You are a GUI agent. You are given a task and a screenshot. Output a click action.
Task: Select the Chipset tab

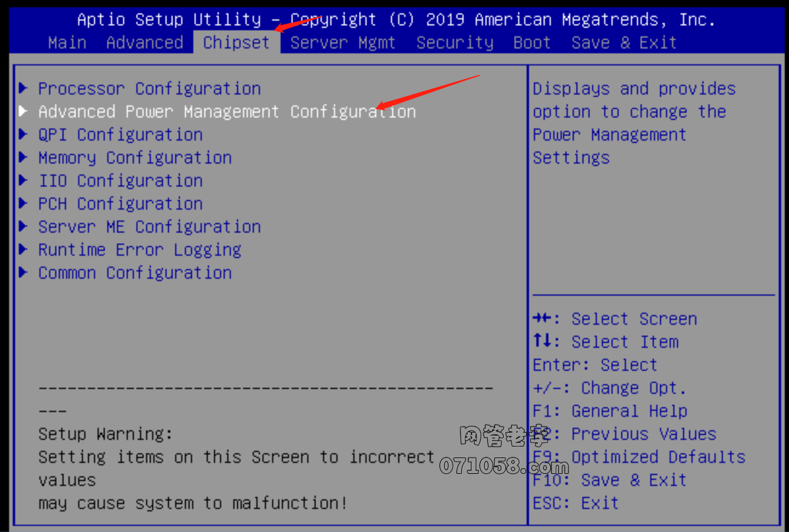[236, 43]
